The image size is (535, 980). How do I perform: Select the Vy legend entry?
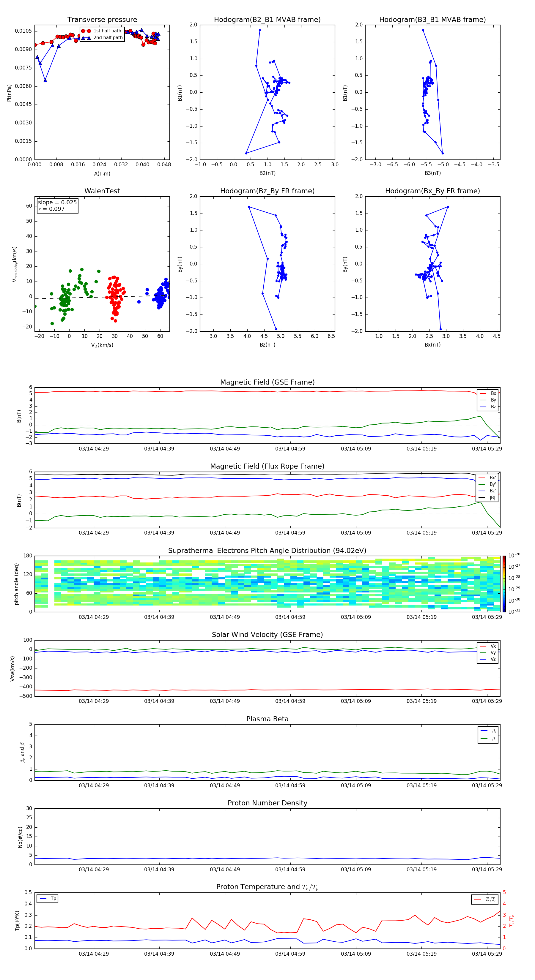(488, 652)
